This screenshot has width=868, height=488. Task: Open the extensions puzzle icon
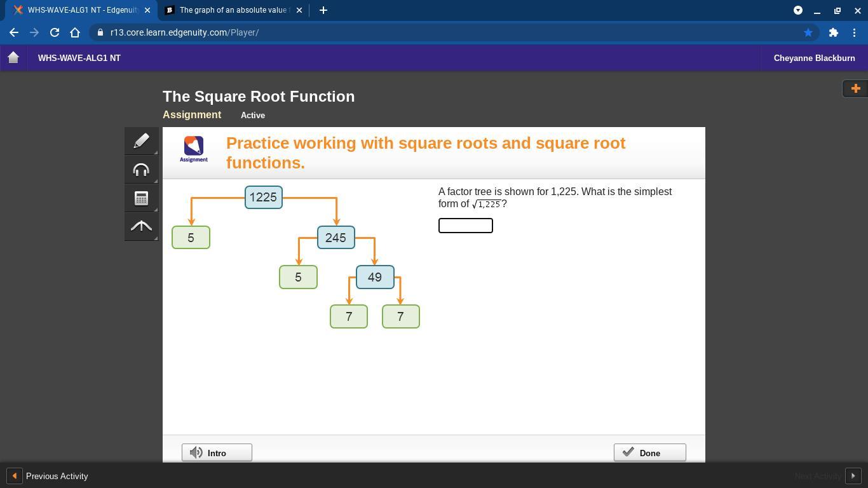833,32
